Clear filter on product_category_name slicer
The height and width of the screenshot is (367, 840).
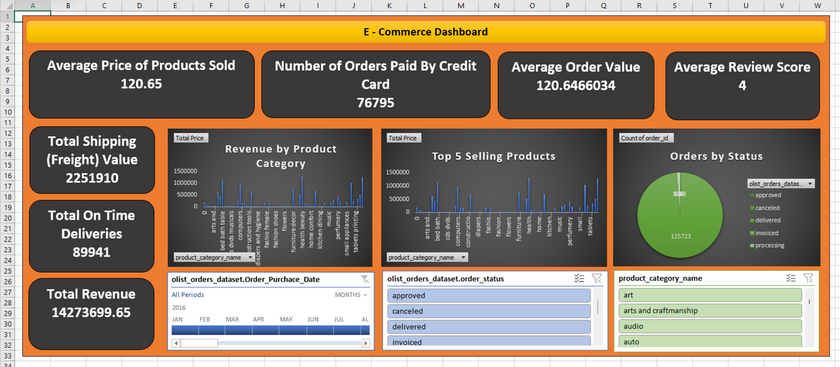pos(808,278)
